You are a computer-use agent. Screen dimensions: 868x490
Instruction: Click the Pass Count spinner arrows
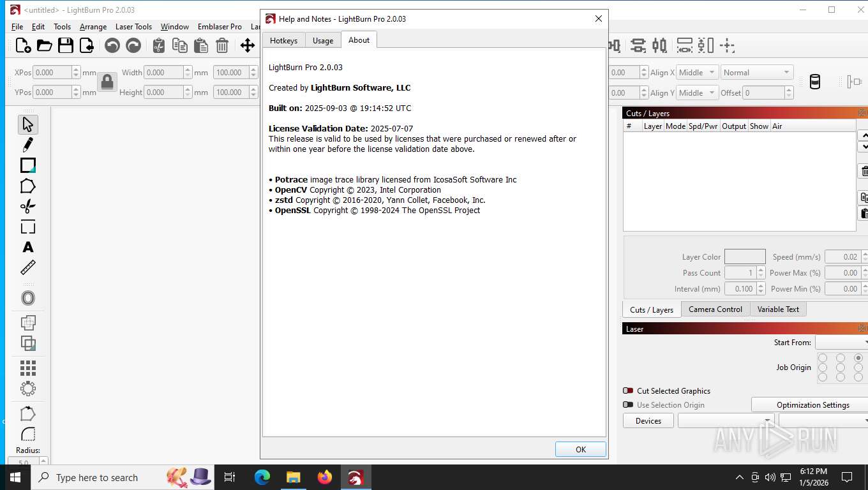coord(761,272)
